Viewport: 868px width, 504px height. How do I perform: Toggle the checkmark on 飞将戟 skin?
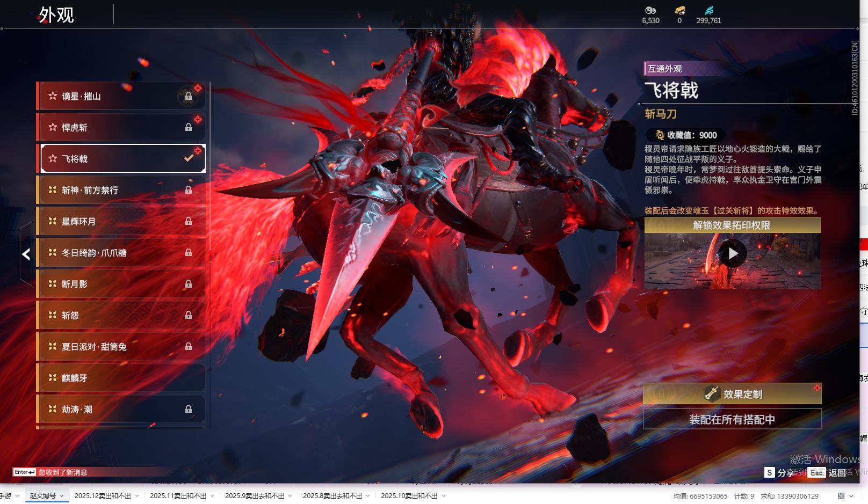click(x=189, y=158)
